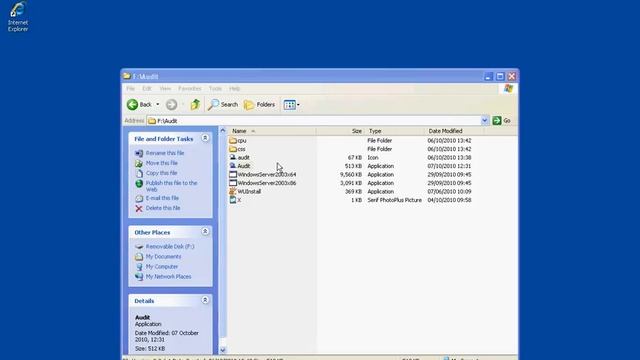Open Internet Explorer desktop icon
The width and height of the screenshot is (640, 360).
click(x=18, y=17)
